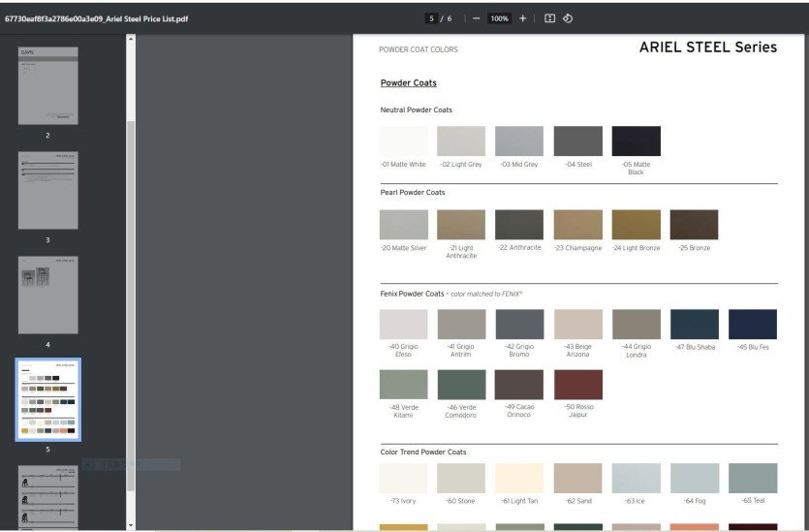This screenshot has height=532, width=809.
Task: Zoom in with the plus icon
Action: coord(522,18)
